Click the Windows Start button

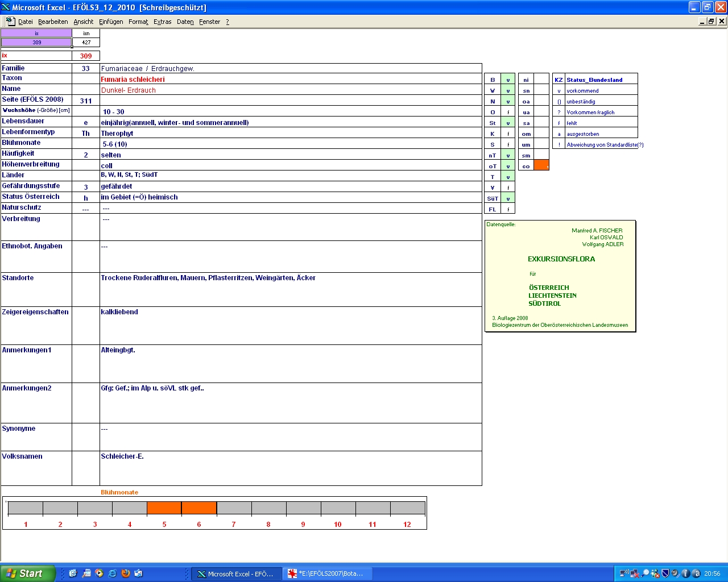point(28,573)
